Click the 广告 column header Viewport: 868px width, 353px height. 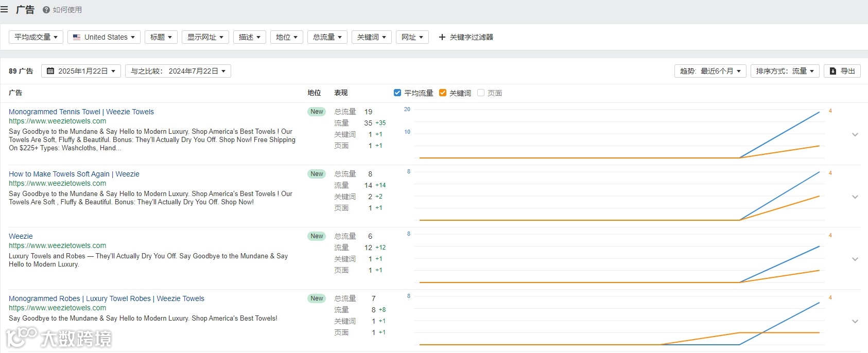point(15,93)
